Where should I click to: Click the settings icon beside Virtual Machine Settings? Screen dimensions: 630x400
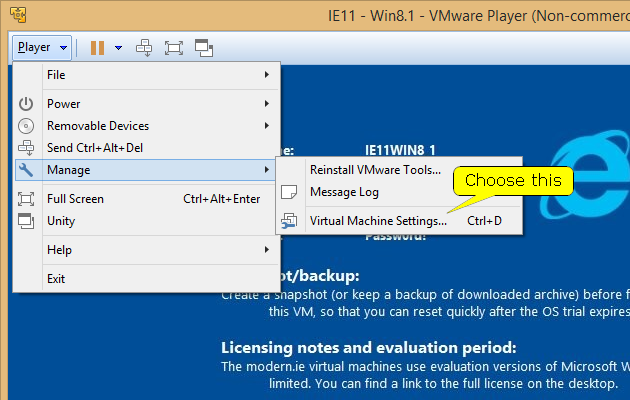tap(289, 221)
